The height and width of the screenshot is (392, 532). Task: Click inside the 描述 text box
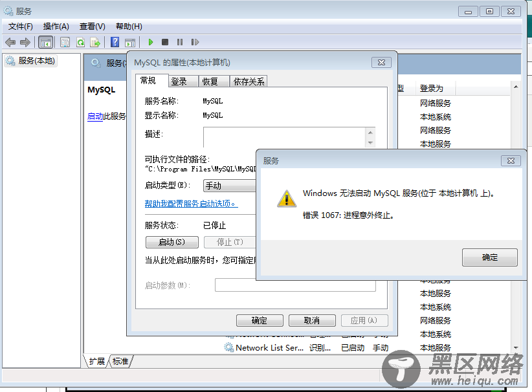coord(285,137)
